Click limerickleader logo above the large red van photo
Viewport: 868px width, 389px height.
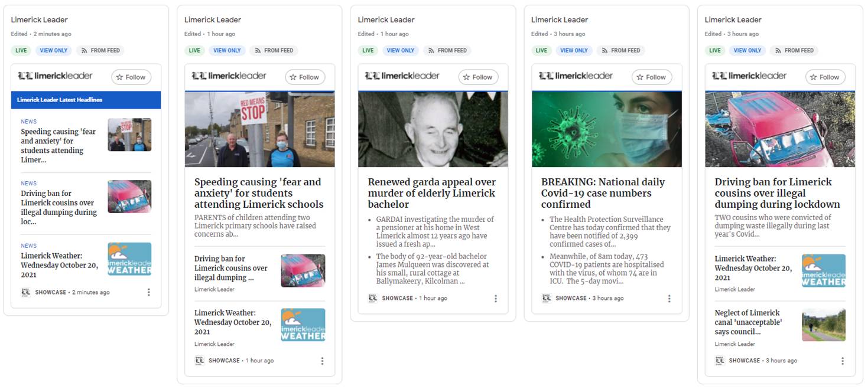tap(749, 76)
